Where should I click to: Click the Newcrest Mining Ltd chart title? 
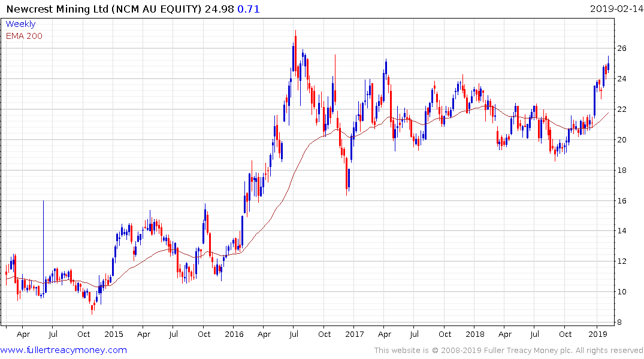pos(104,8)
